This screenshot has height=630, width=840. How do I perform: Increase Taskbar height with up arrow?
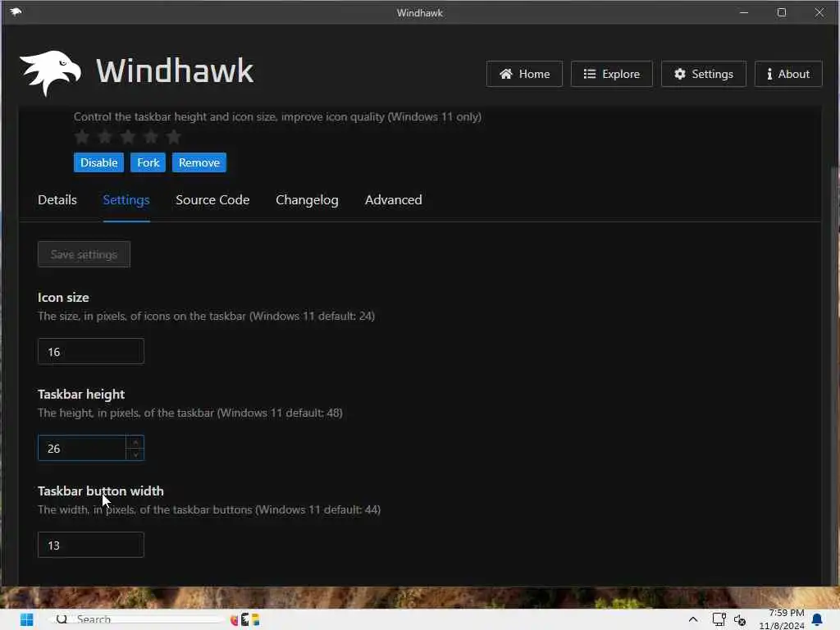(x=135, y=442)
